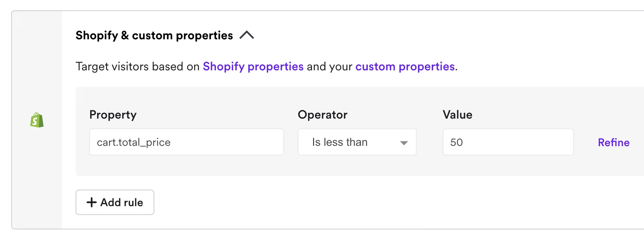Click the Operator column label
Image resolution: width=644 pixels, height=242 pixels.
pyautogui.click(x=322, y=115)
